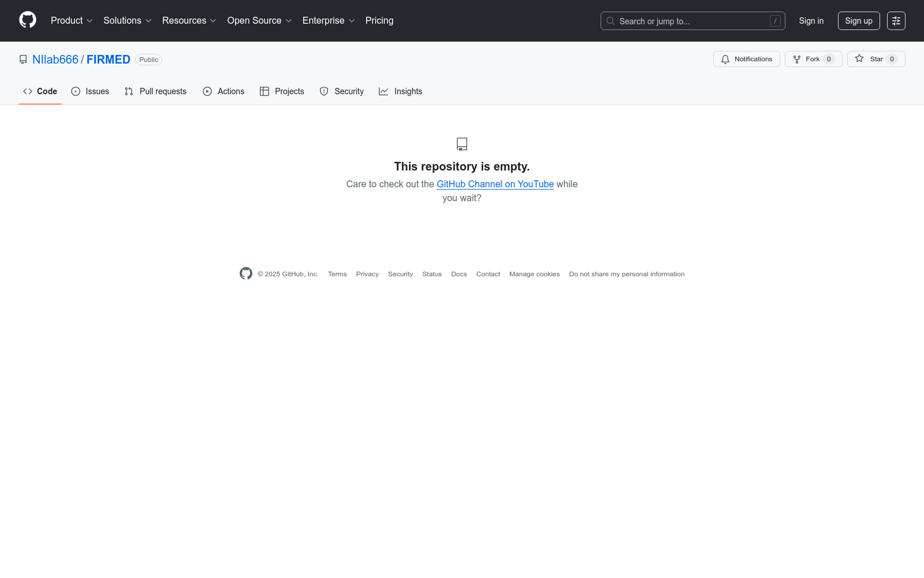The height and width of the screenshot is (578, 924).
Task: Open appearance settings sliders icon
Action: tap(896, 21)
